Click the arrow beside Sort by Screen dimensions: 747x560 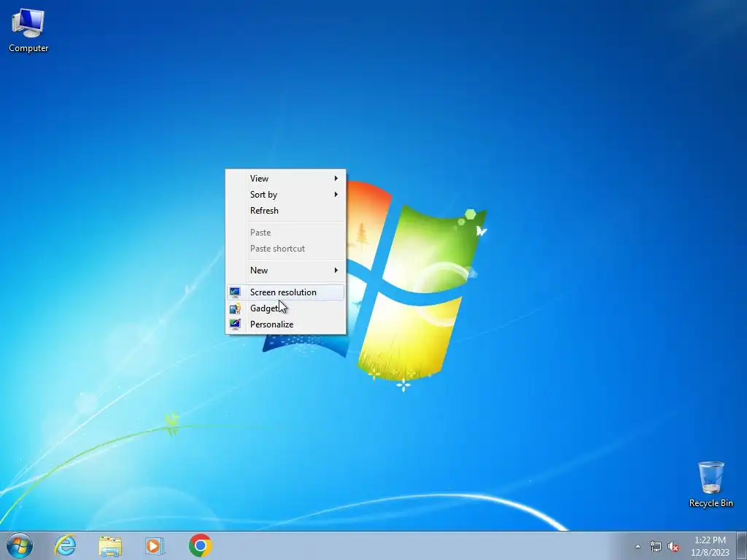(x=336, y=194)
